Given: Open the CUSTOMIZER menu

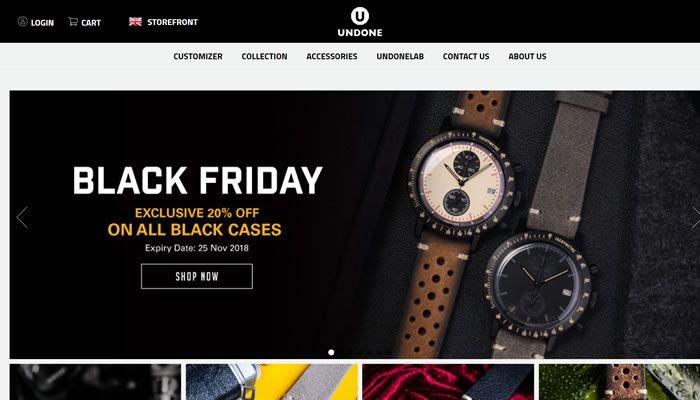Looking at the screenshot, I should coord(198,56).
